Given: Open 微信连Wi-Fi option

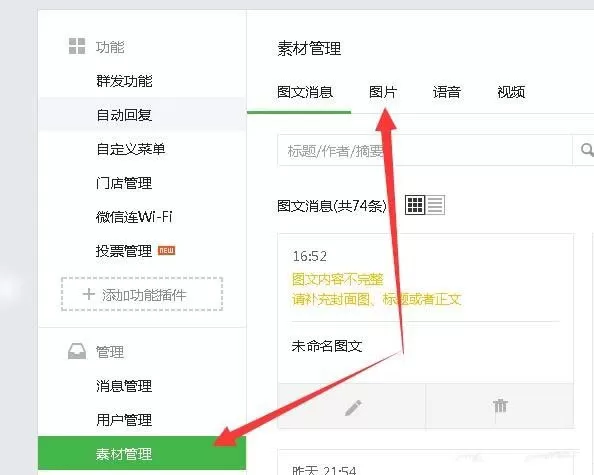Looking at the screenshot, I should (x=134, y=217).
